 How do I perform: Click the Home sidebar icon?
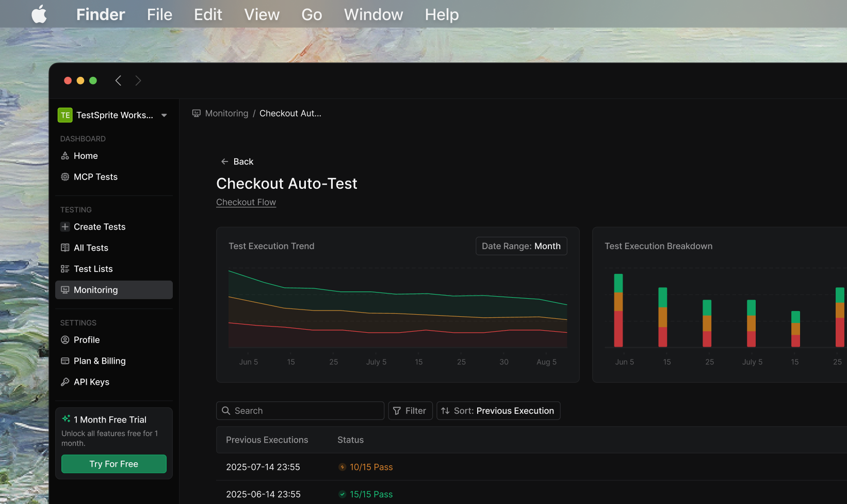[x=65, y=156]
